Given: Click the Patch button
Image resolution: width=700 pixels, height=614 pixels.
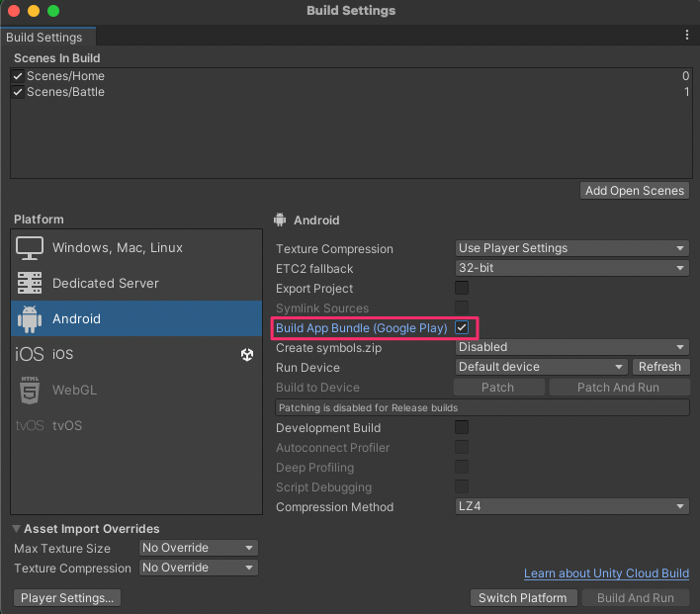Looking at the screenshot, I should [498, 388].
